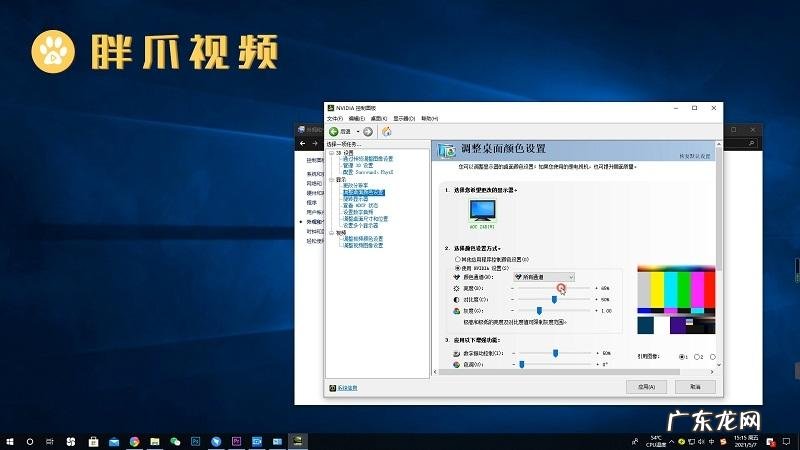Image resolution: width=800 pixels, height=450 pixels.
Task: Click the page header icon beside 调整桌面颜色设置
Action: click(x=446, y=150)
